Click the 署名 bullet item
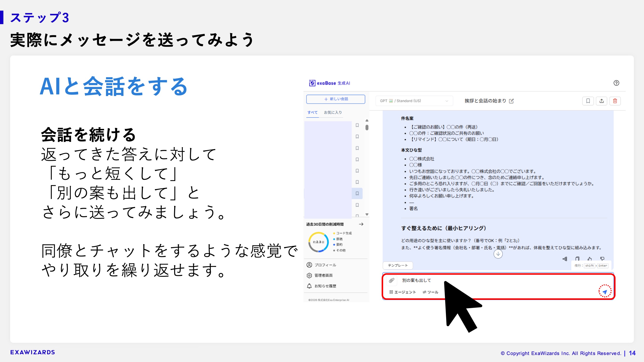Viewport: 644px width, 362px height. tap(413, 208)
